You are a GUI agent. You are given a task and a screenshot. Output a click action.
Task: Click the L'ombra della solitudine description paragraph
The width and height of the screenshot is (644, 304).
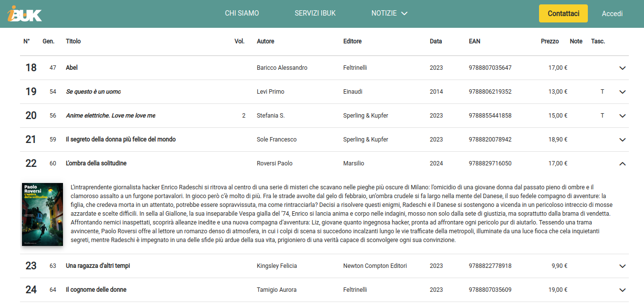pyautogui.click(x=341, y=214)
